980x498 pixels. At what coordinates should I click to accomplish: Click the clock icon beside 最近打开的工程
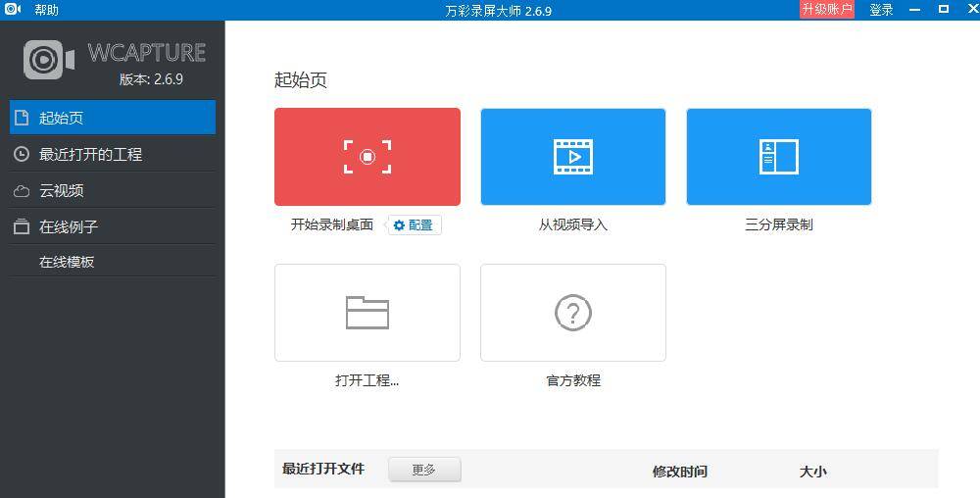tap(22, 154)
